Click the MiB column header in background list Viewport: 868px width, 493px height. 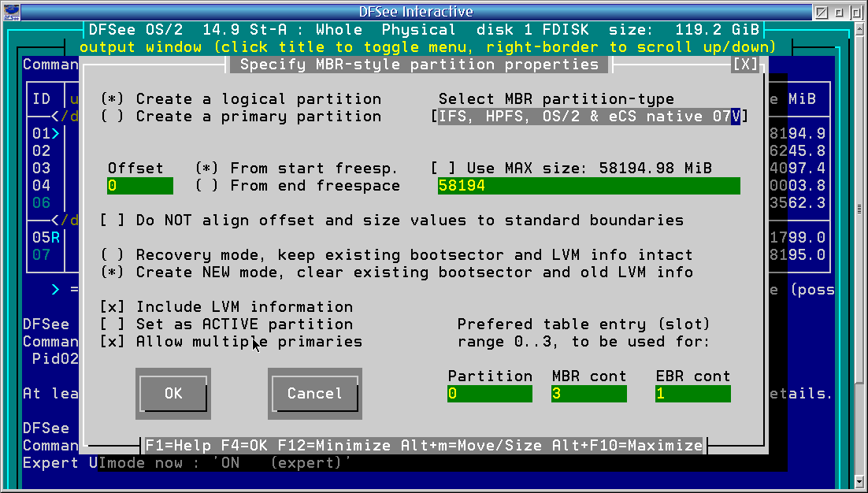[802, 99]
